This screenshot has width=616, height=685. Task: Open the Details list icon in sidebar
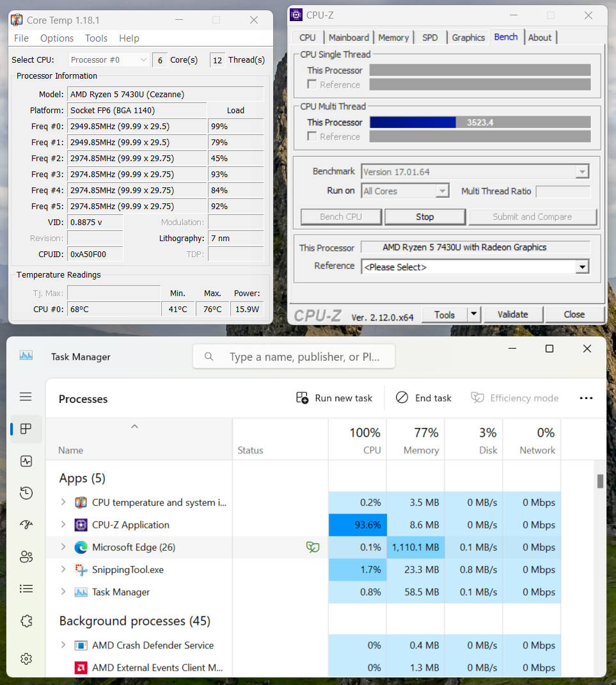point(26,588)
